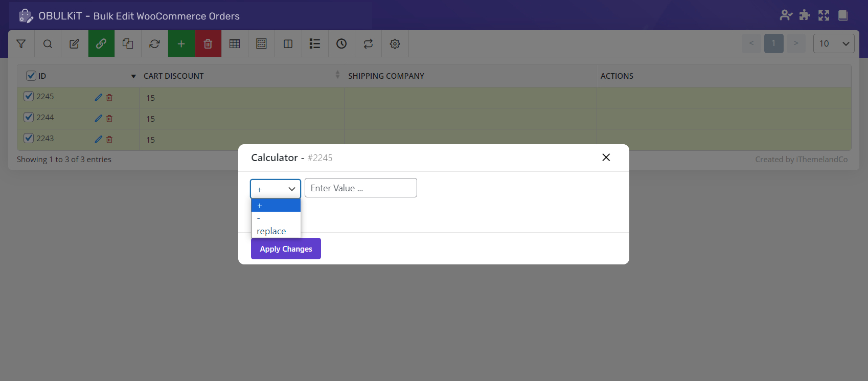Close the Calculator dialog

[606, 158]
